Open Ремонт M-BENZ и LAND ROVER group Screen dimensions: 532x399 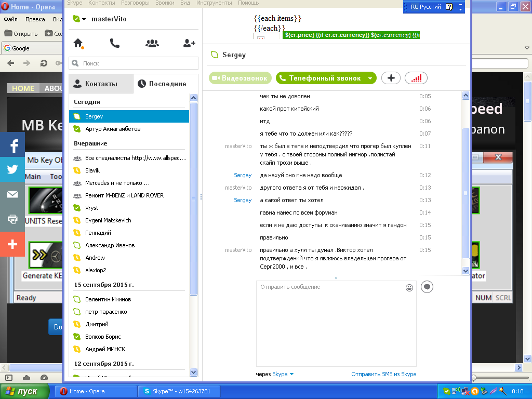[129, 195]
